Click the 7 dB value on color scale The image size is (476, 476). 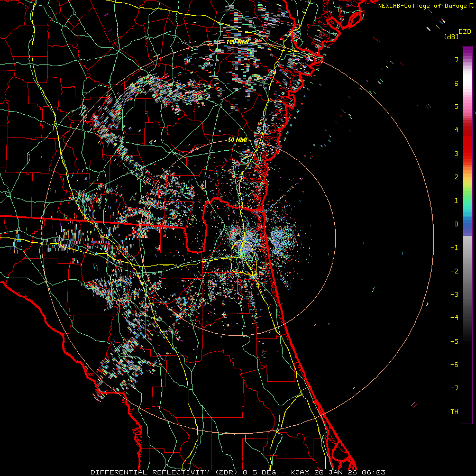[x=456, y=59]
